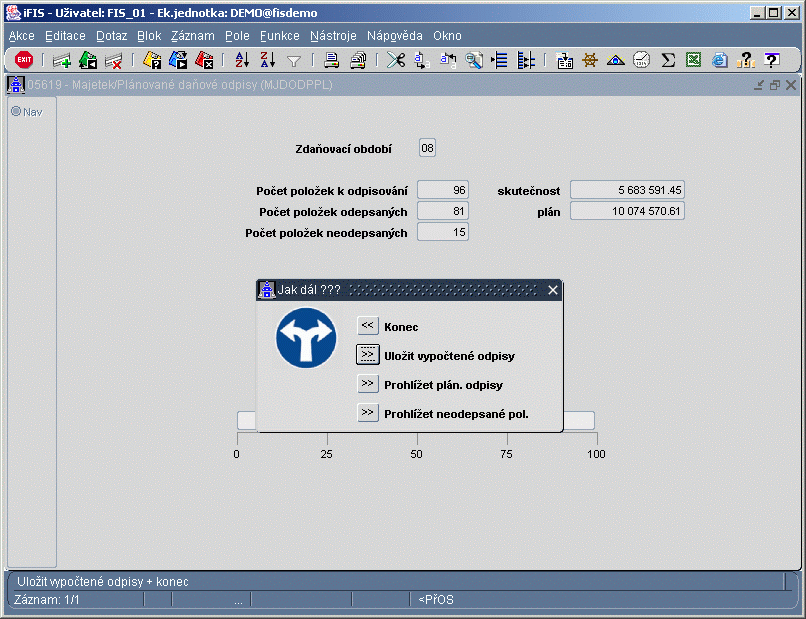806x619 pixels.
Task: Open the Dotaz menu
Action: click(112, 36)
